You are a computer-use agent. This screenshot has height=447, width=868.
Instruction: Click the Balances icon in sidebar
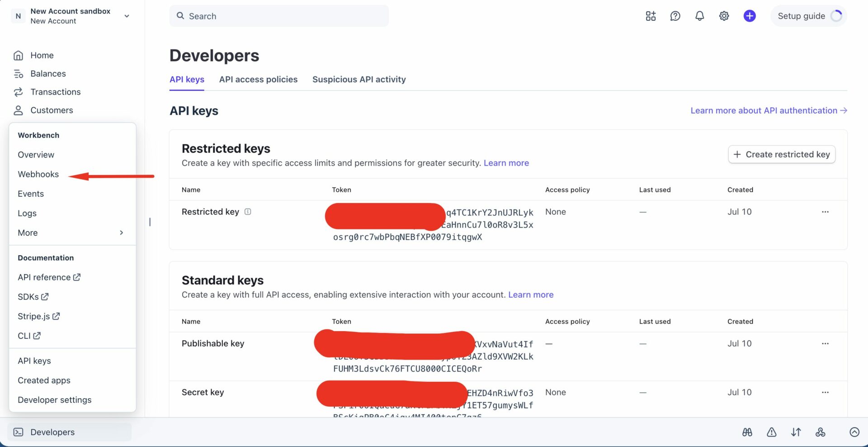[x=18, y=74]
